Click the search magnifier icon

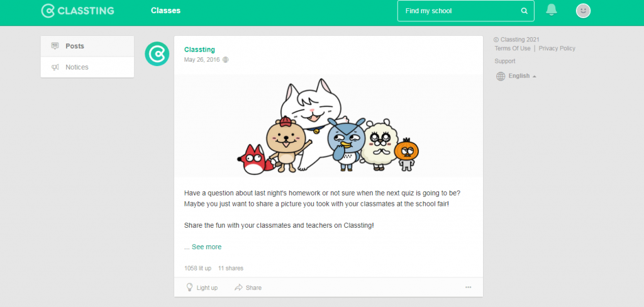pos(524,11)
